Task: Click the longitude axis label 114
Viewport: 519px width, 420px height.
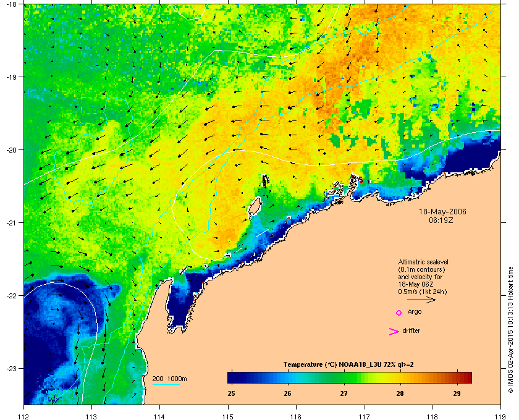Action: (159, 416)
